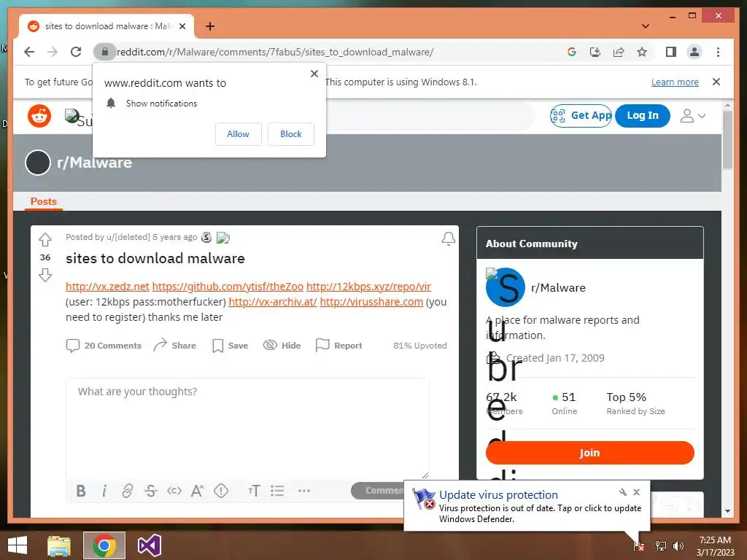Click the r/Malware community title header

[x=94, y=163]
